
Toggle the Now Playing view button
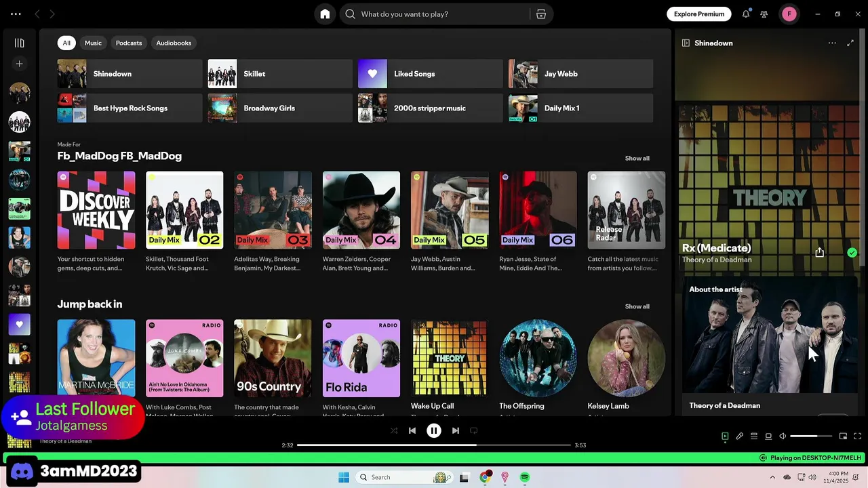[725, 436]
